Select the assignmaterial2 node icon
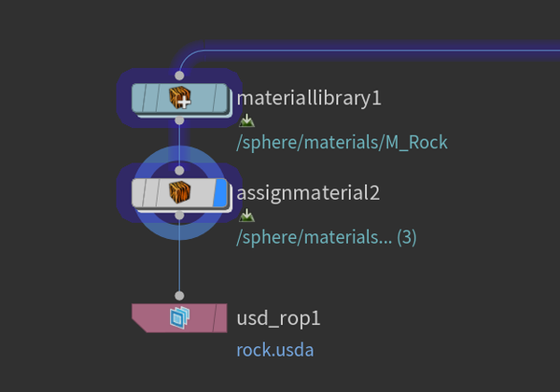This screenshot has height=392, width=560. click(x=179, y=192)
